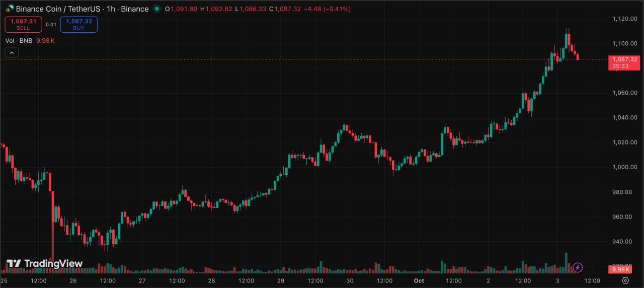Click the green market status dot
The width and height of the screenshot is (644, 288).
point(157,9)
